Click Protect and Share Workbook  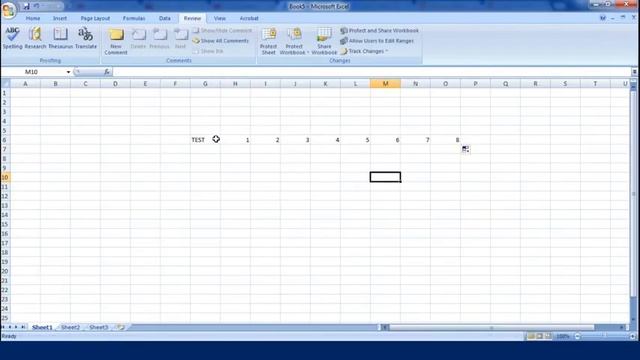point(380,31)
